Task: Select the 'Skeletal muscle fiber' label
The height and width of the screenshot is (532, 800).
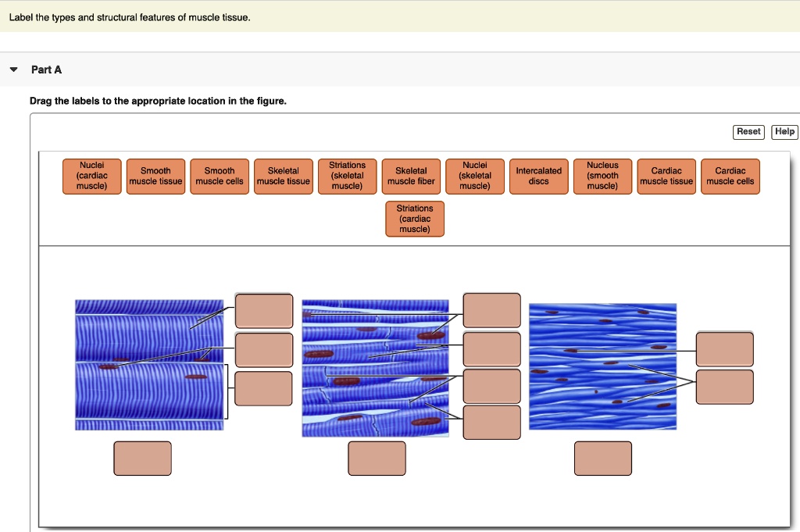Action: (x=411, y=177)
